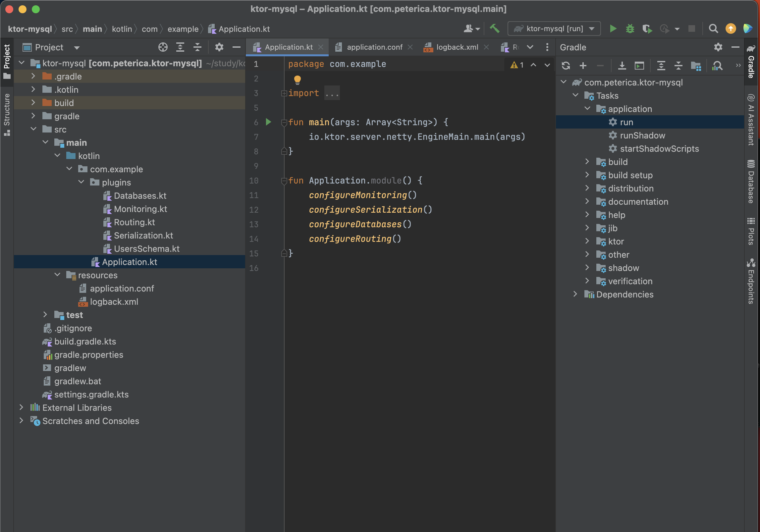Click the Debug bug icon
Screen dimensions: 760x532
tap(630, 29)
